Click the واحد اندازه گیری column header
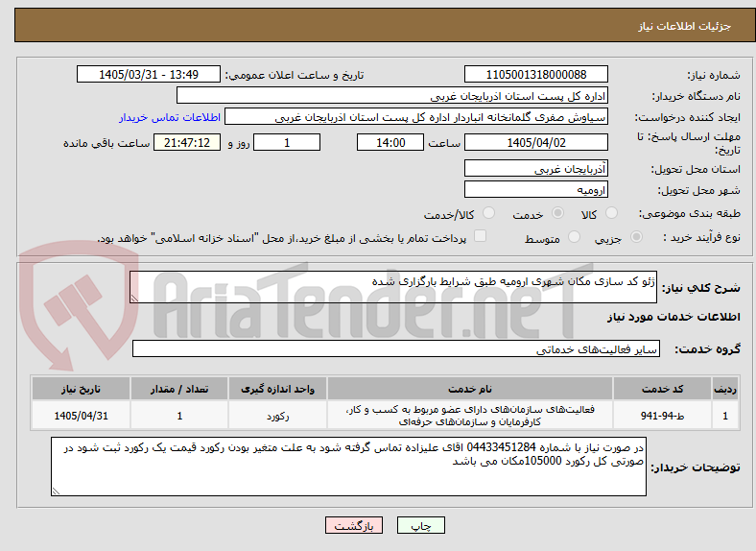Screen dimensions: 756x551 pyautogui.click(x=277, y=389)
